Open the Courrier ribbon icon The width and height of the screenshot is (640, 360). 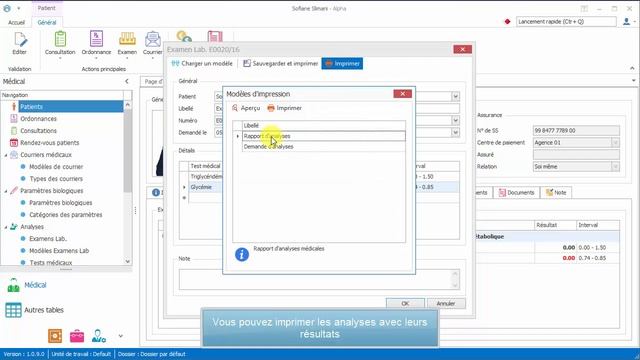click(153, 44)
